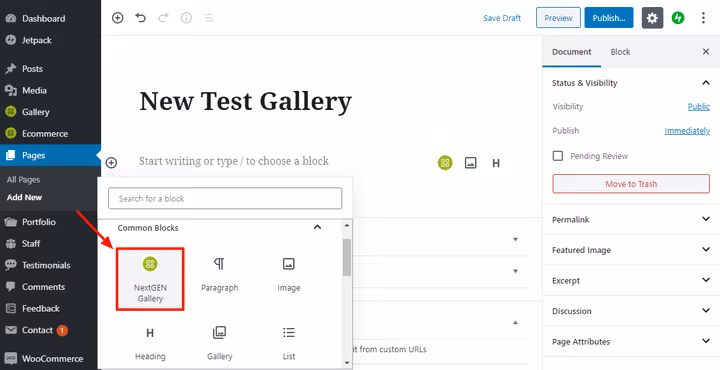Select the Heading block in Common Blocks
This screenshot has width=720, height=370.
coord(150,343)
